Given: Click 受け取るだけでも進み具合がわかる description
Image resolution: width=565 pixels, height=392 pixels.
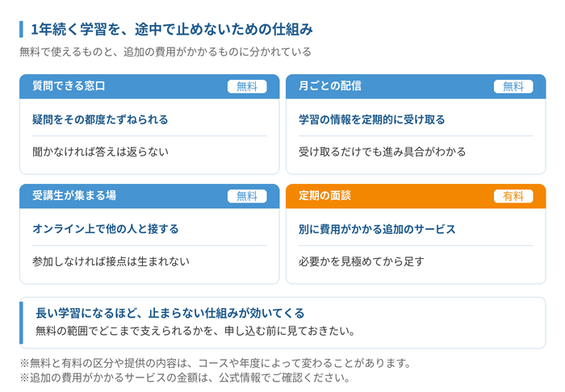Looking at the screenshot, I should coord(383,152).
